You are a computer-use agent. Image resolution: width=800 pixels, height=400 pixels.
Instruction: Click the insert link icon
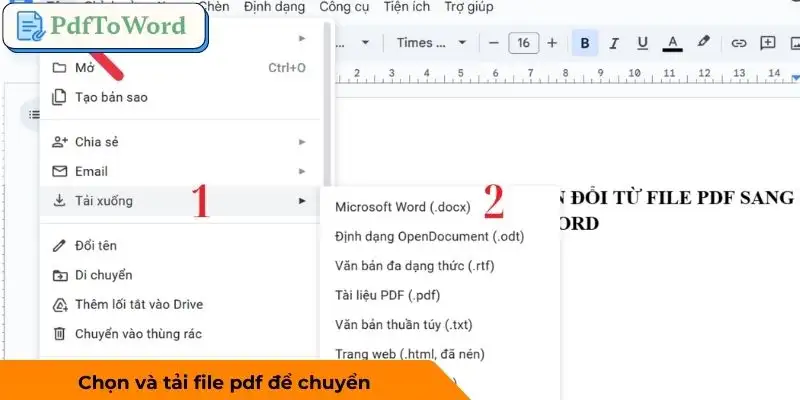point(738,43)
